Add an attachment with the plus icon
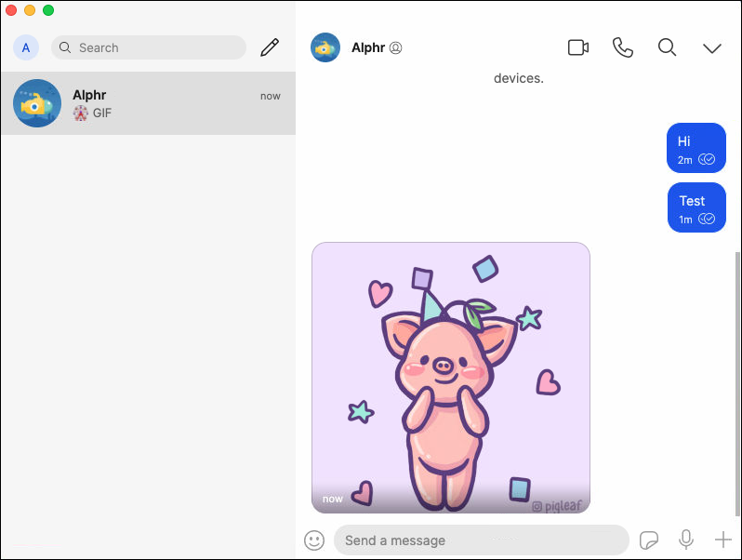742x560 pixels. [x=722, y=540]
